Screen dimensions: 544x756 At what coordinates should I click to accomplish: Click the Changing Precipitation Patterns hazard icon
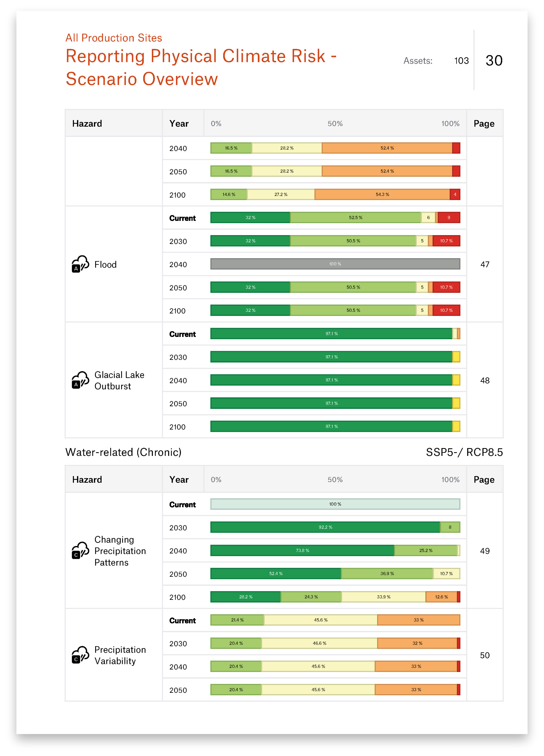80,550
